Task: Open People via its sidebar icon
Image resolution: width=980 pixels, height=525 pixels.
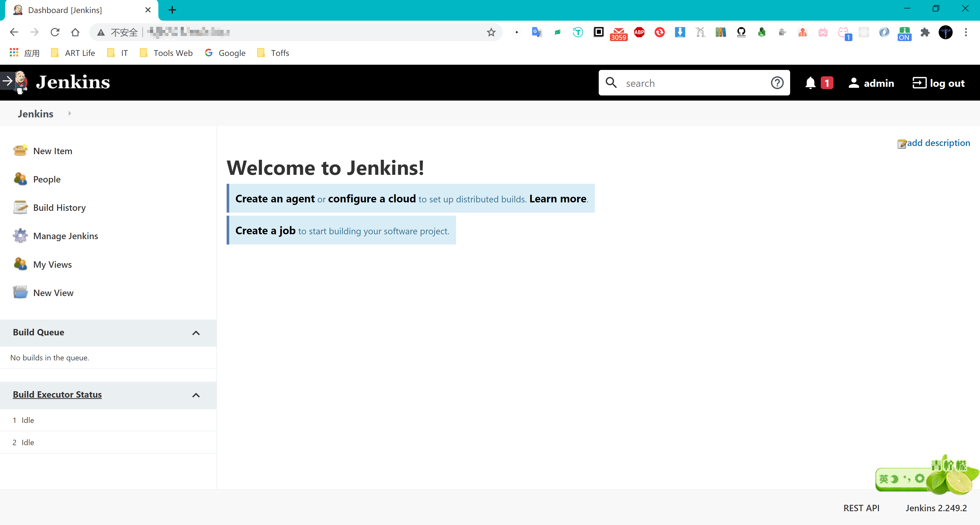Action: pos(20,179)
